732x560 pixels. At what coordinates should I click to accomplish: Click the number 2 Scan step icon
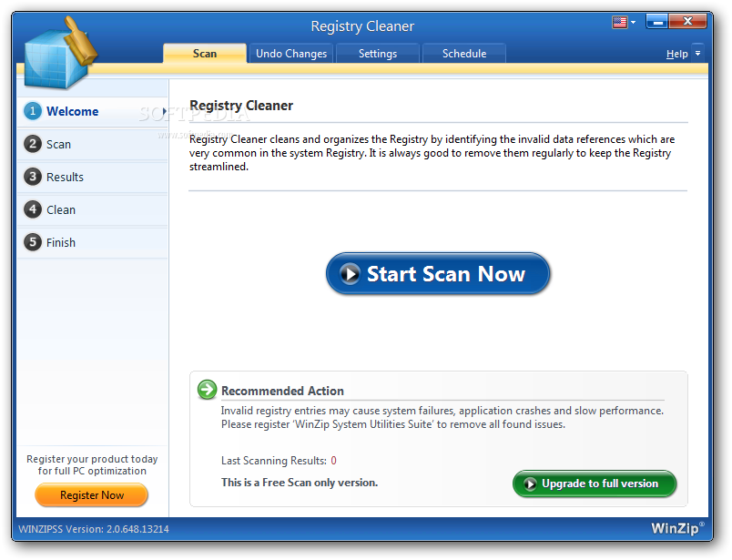(33, 144)
